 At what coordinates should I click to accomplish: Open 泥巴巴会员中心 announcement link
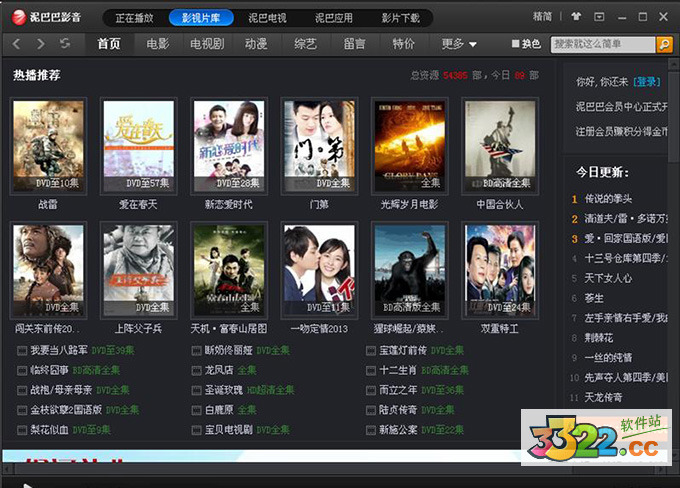(621, 107)
